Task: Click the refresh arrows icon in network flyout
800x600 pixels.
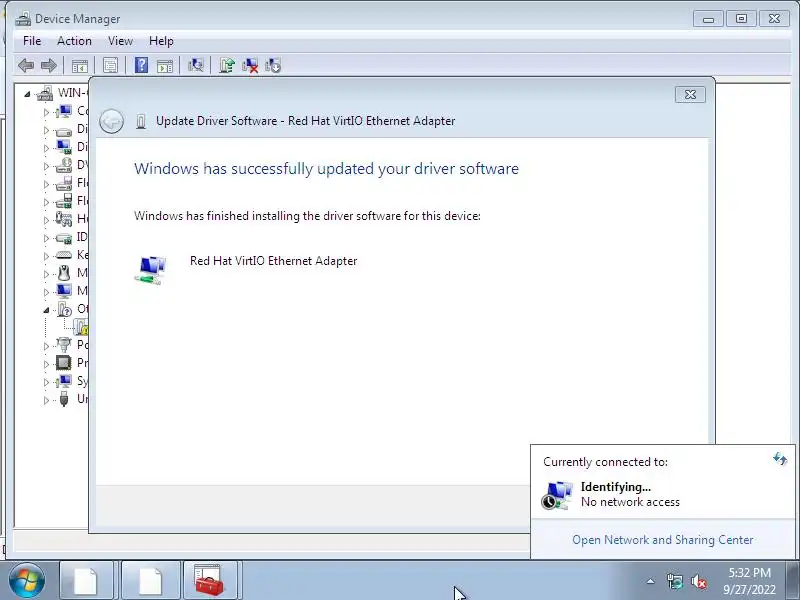Action: (x=780, y=459)
